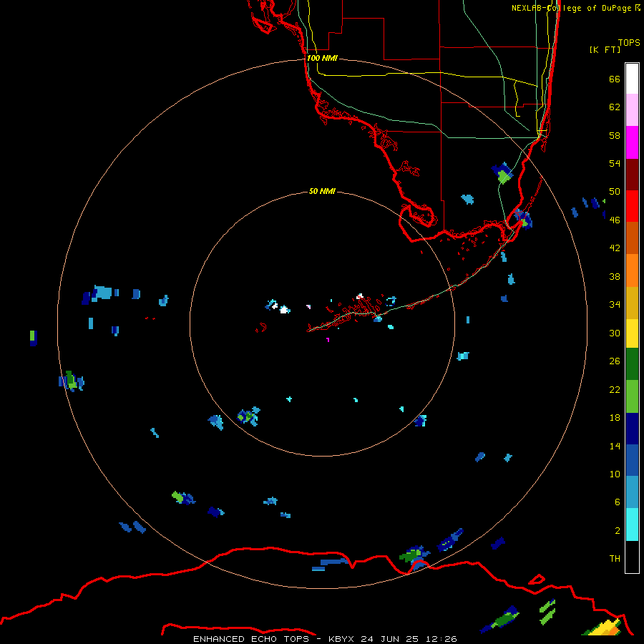Click the 24 JUN 25 date

click(390, 639)
